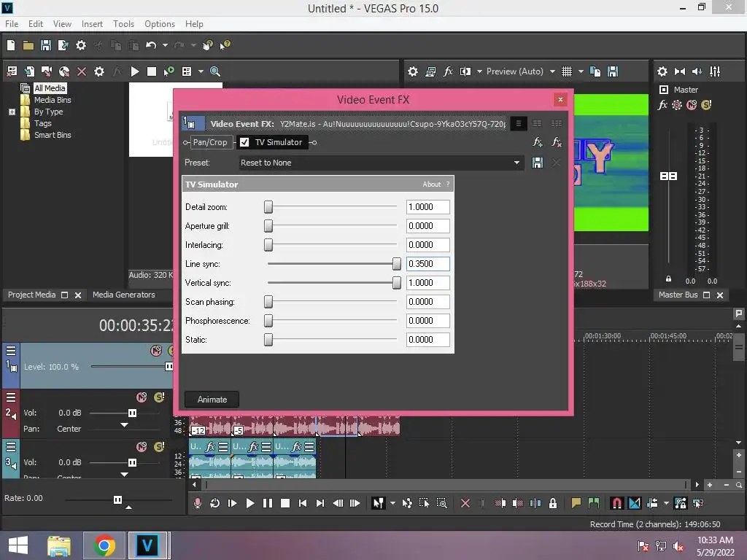Open Google Chrome from the taskbar
Image resolution: width=747 pixels, height=560 pixels.
104,545
